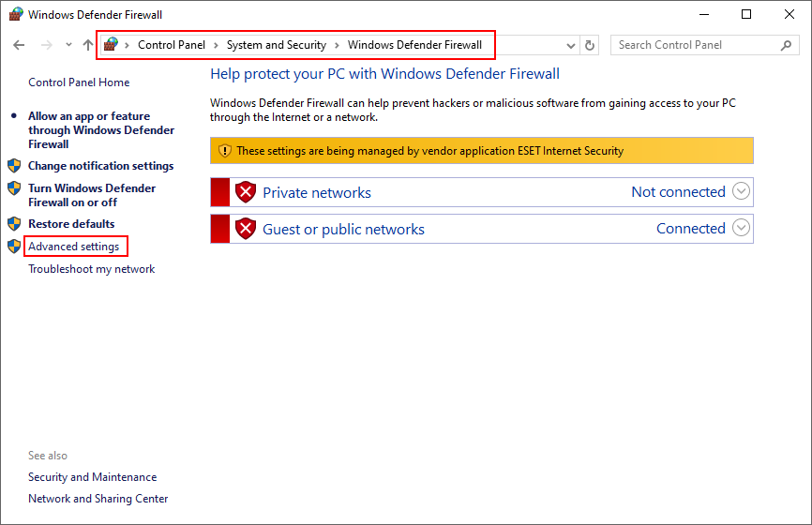Image resolution: width=812 pixels, height=525 pixels.
Task: Click red shield icon for Guest or public networks
Action: coord(246,229)
